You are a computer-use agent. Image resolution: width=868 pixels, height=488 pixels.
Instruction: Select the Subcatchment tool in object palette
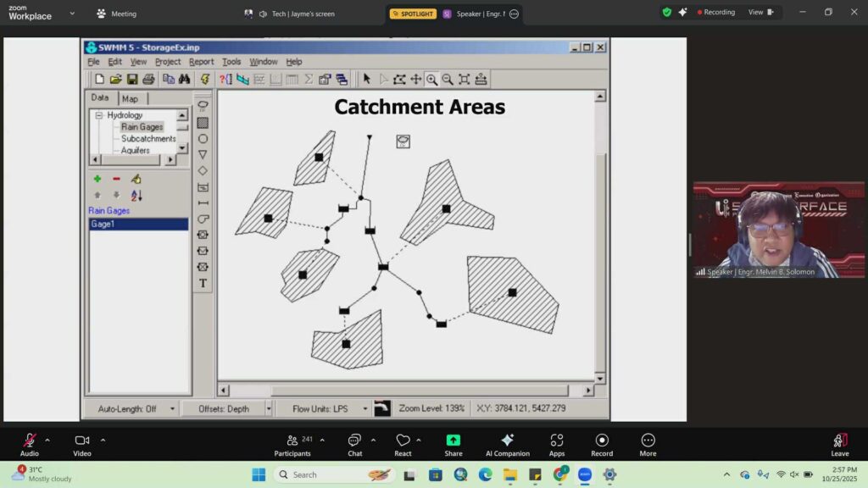[x=203, y=123]
